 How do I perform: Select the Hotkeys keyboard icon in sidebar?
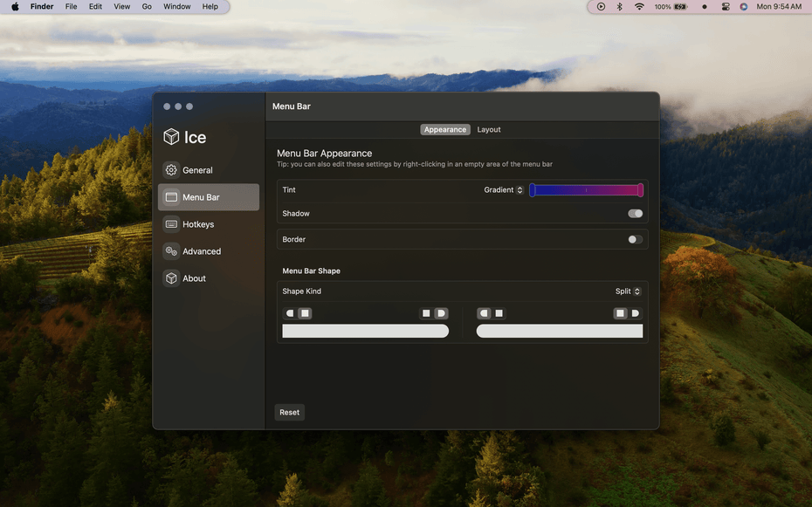pos(171,224)
